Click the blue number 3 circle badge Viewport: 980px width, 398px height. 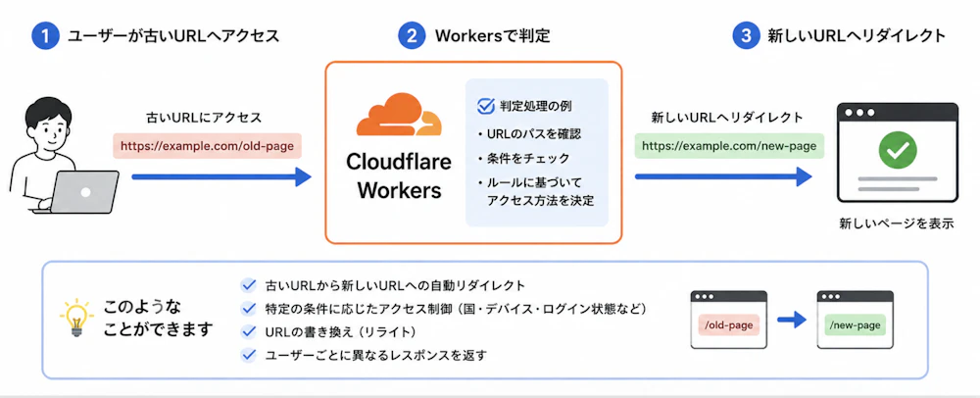745,36
